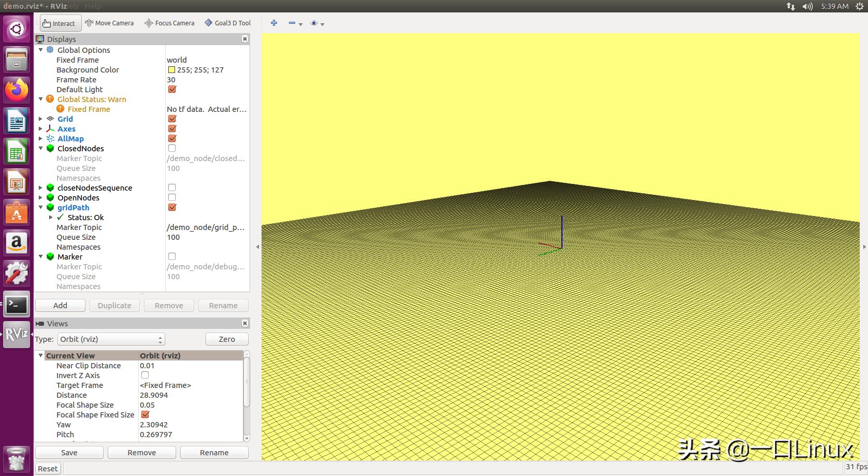The width and height of the screenshot is (868, 476).
Task: Select the Goal3 D Tool
Action: (227, 23)
